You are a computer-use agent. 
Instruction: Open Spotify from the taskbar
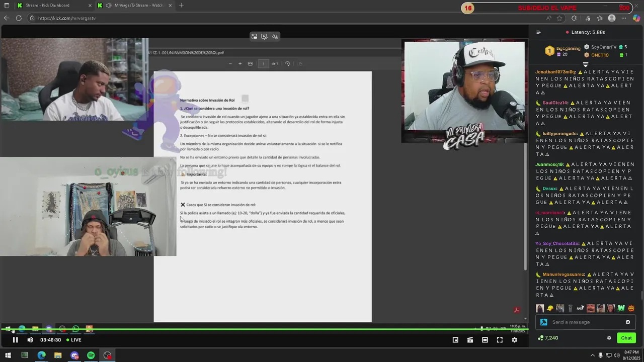91,355
